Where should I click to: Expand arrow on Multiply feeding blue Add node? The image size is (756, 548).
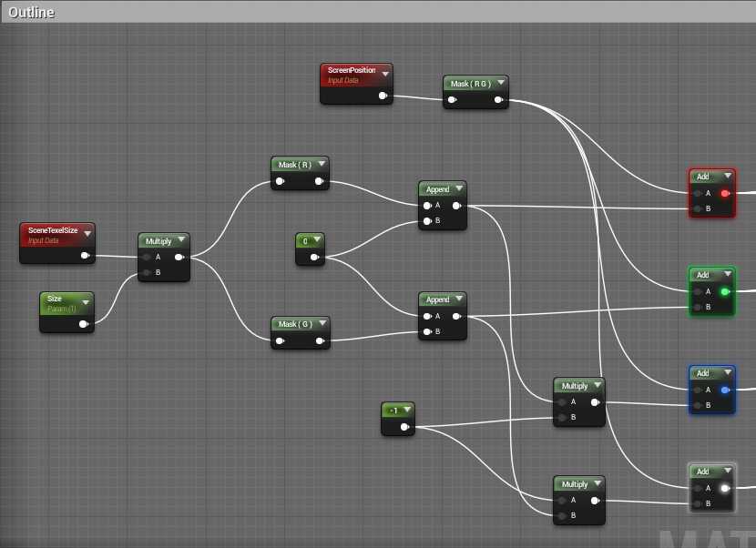pos(598,385)
